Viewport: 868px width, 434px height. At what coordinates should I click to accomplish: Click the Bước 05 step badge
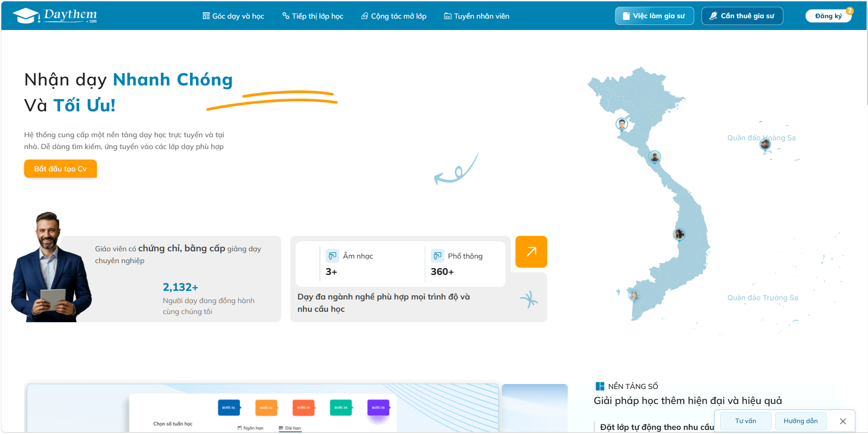[378, 408]
